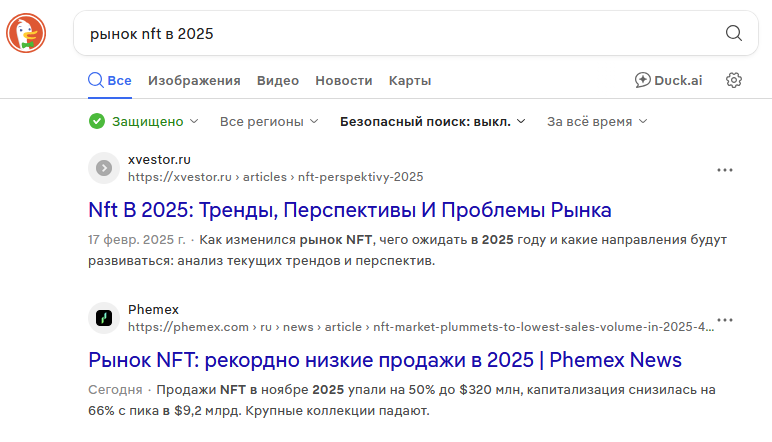Open search settings gear icon
Image resolution: width=772 pixels, height=442 pixels.
tap(734, 81)
